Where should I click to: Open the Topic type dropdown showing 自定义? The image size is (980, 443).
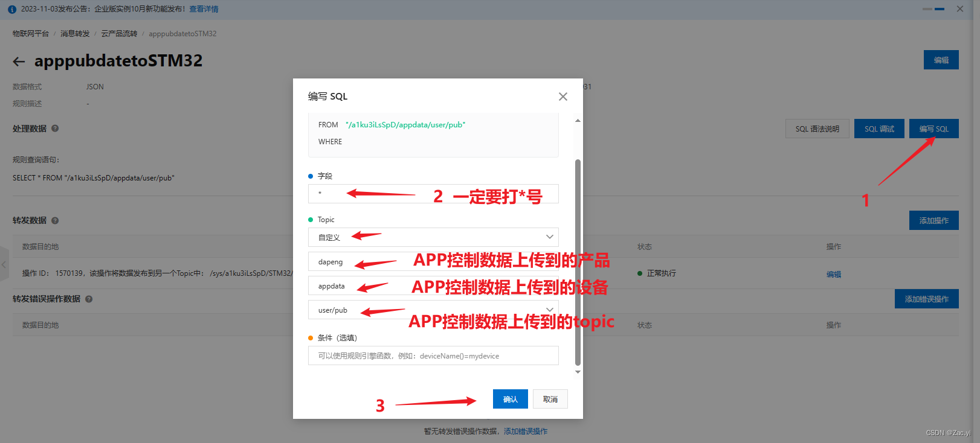(433, 237)
